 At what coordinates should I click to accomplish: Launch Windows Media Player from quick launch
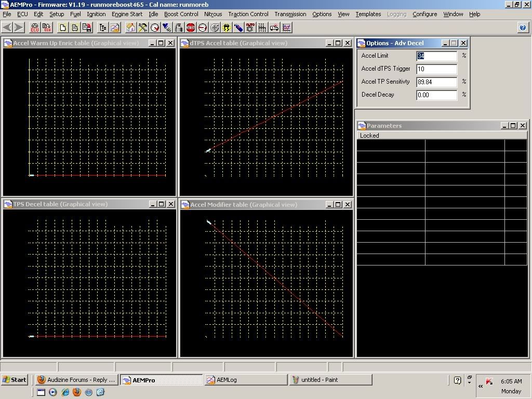click(x=53, y=392)
